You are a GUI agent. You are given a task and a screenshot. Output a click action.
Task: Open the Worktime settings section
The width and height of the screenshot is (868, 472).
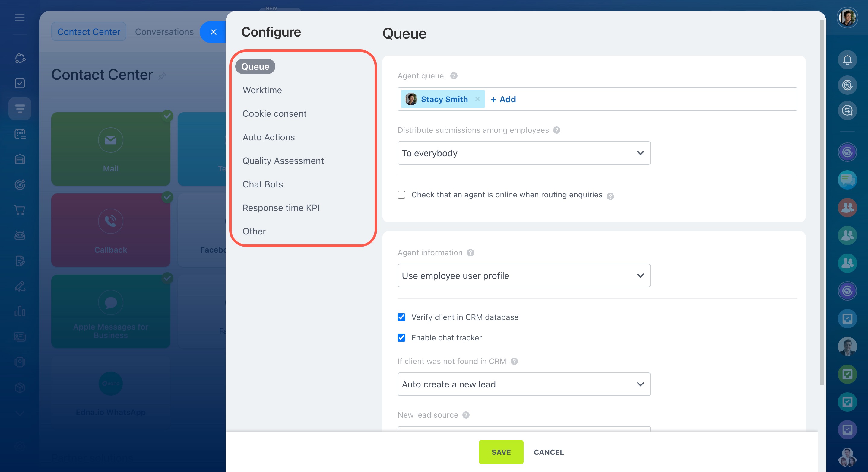click(x=262, y=90)
